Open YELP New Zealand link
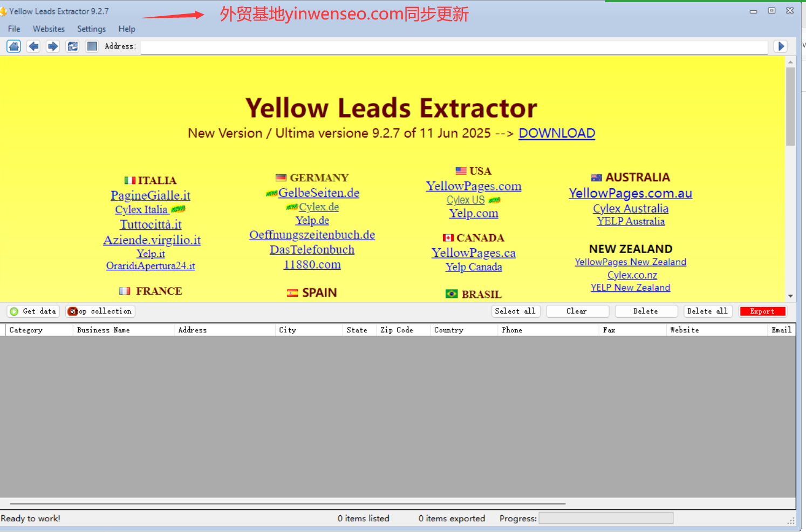Image resolution: width=806 pixels, height=532 pixels. (631, 288)
